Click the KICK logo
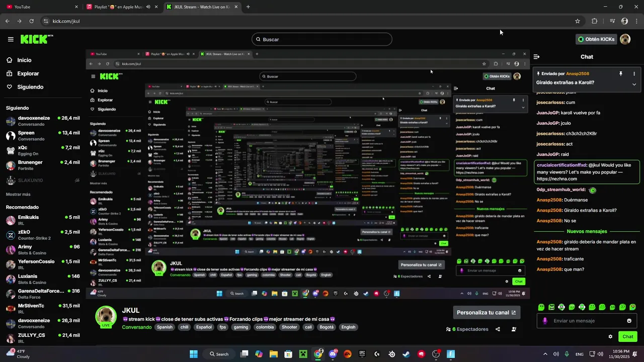The height and width of the screenshot is (362, 644). coord(36,39)
